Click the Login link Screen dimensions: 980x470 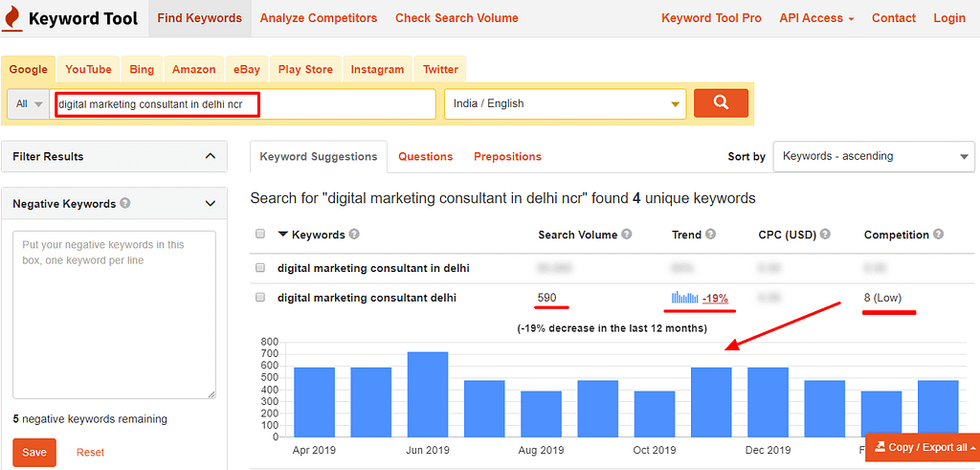[x=949, y=18]
